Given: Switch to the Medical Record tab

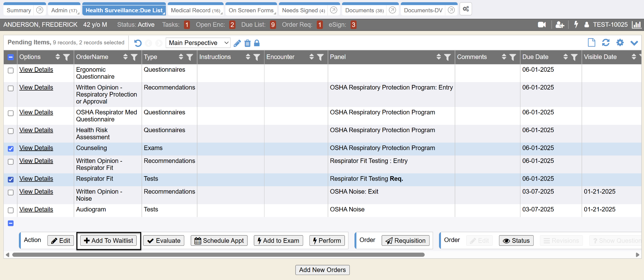Looking at the screenshot, I should point(195,10).
